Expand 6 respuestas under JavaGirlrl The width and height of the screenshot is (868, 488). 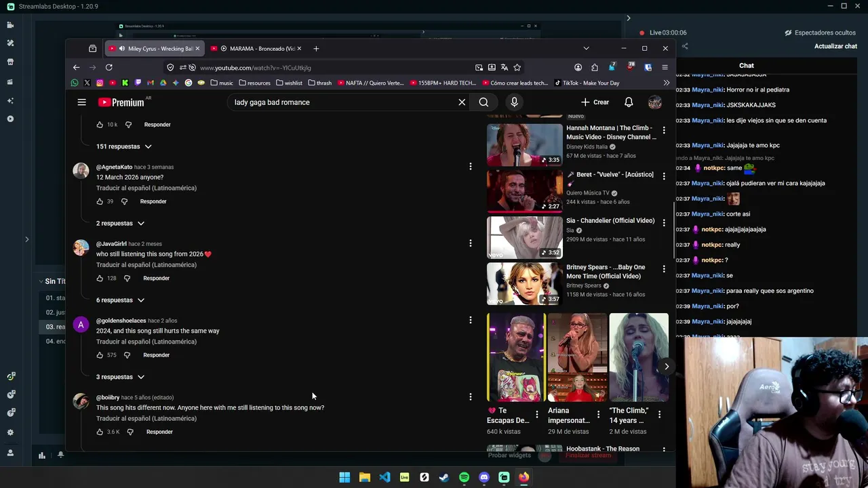click(120, 300)
